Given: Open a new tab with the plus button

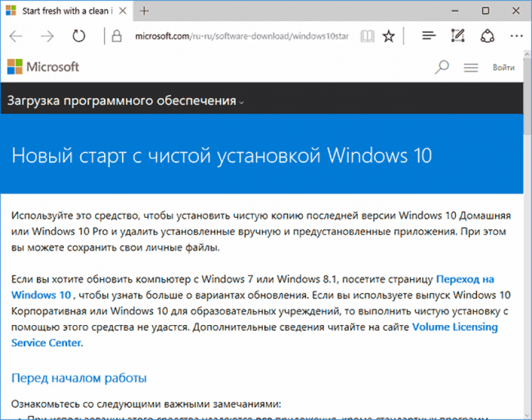Looking at the screenshot, I should pos(144,11).
